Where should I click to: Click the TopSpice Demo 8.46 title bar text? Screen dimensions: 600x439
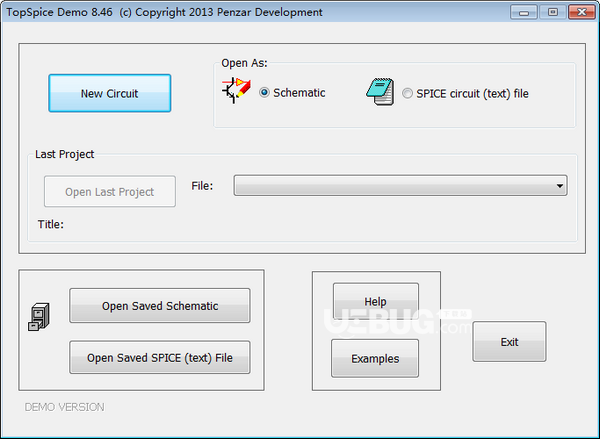pos(165,12)
